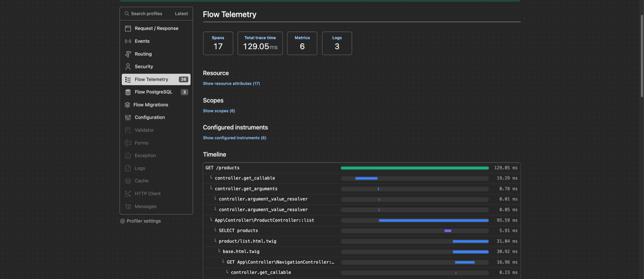Click the green GET /products timeline bar
Viewport: 644px width, 279px height.
coord(415,168)
